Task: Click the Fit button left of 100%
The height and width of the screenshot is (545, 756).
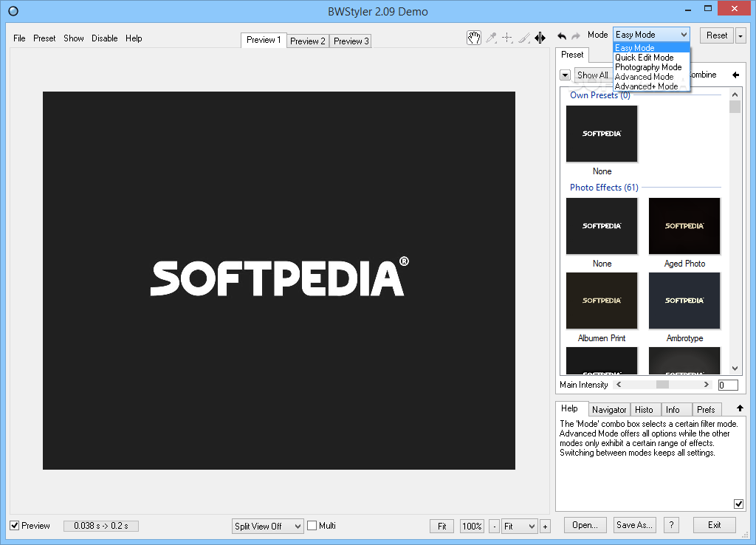Action: coord(441,527)
